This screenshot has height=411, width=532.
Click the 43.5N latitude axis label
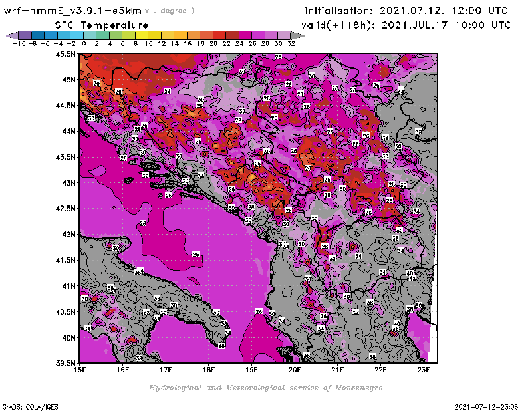[x=65, y=157]
